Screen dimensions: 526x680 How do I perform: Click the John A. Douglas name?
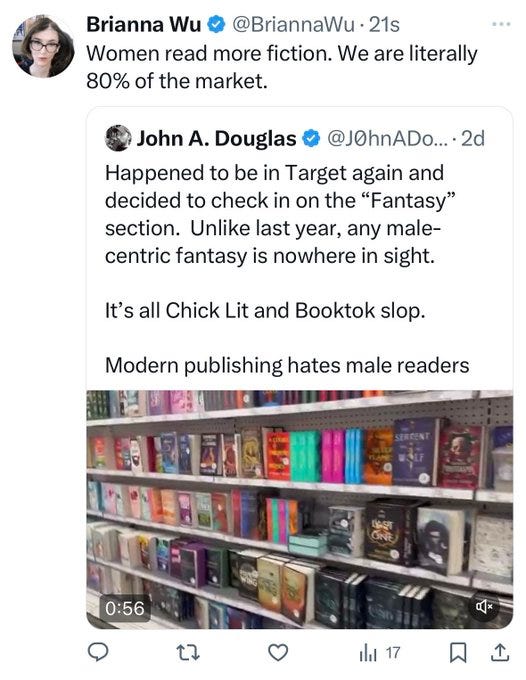(x=216, y=138)
